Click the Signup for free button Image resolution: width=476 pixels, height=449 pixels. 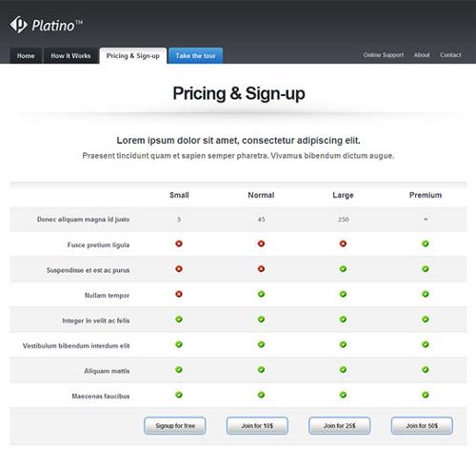point(175,425)
